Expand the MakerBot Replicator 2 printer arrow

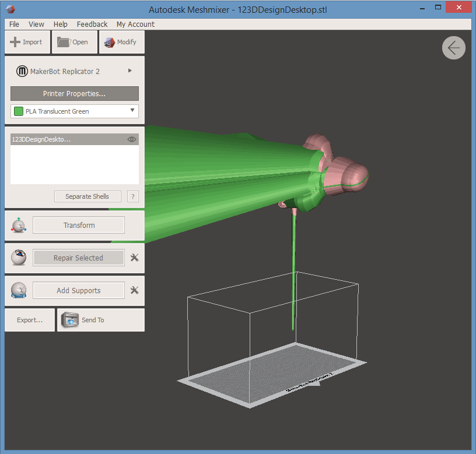(130, 71)
